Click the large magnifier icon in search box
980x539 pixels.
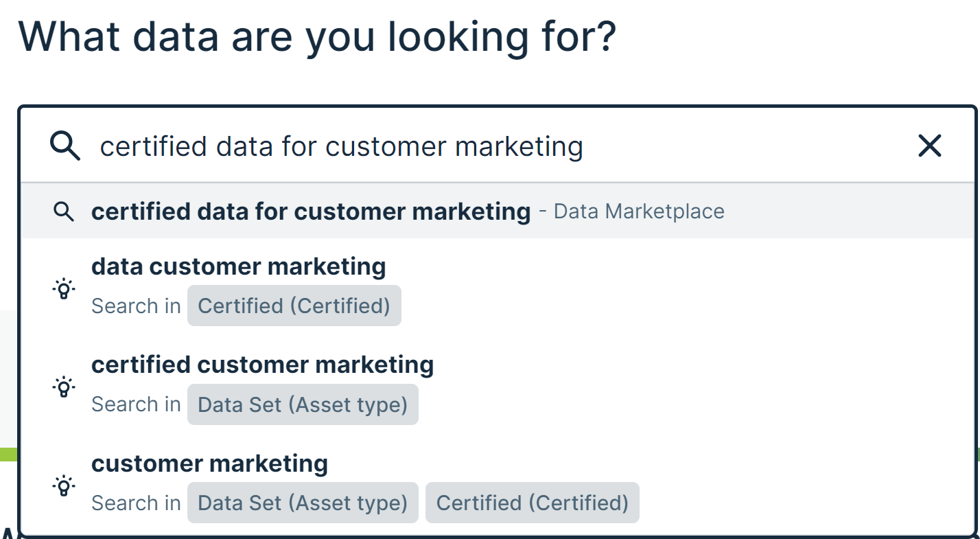tap(65, 146)
